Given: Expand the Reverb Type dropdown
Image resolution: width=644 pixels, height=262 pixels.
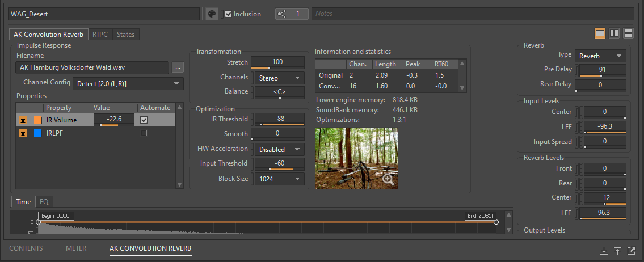Looking at the screenshot, I should pyautogui.click(x=600, y=56).
